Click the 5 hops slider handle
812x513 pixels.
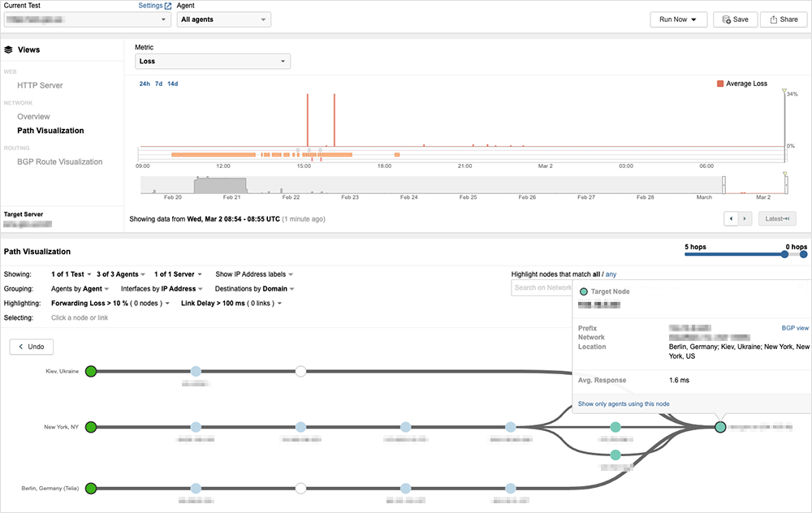click(x=784, y=254)
